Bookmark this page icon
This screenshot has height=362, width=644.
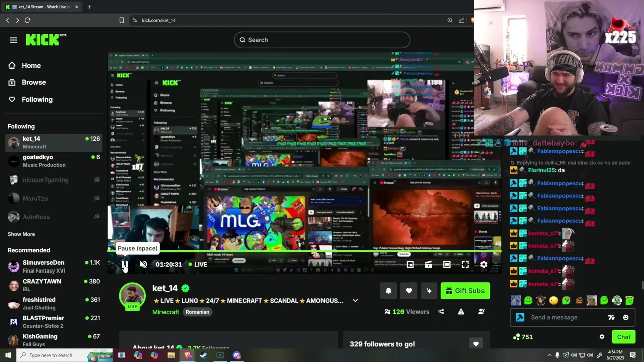tap(122, 20)
